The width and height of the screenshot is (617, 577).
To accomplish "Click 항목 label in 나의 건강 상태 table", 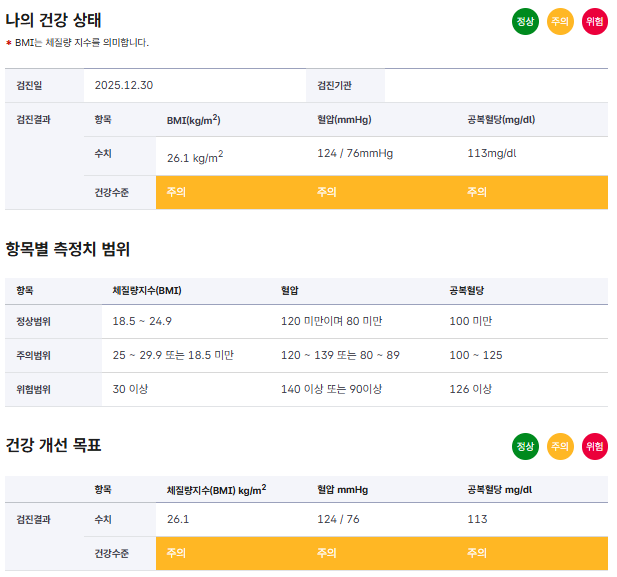I will (x=103, y=120).
